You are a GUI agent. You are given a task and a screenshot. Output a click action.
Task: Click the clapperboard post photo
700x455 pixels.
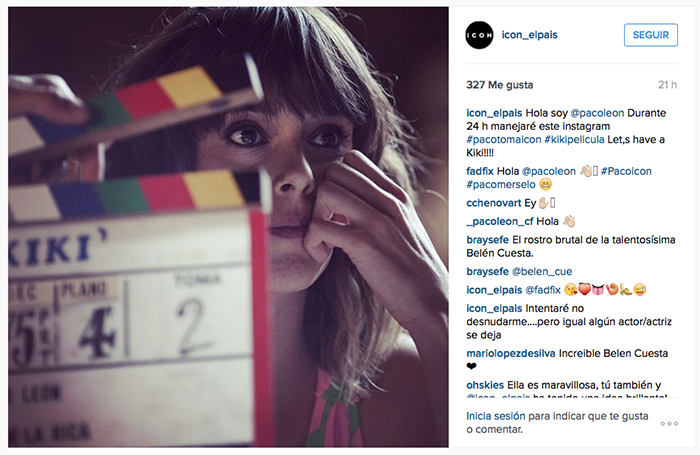pos(228,227)
